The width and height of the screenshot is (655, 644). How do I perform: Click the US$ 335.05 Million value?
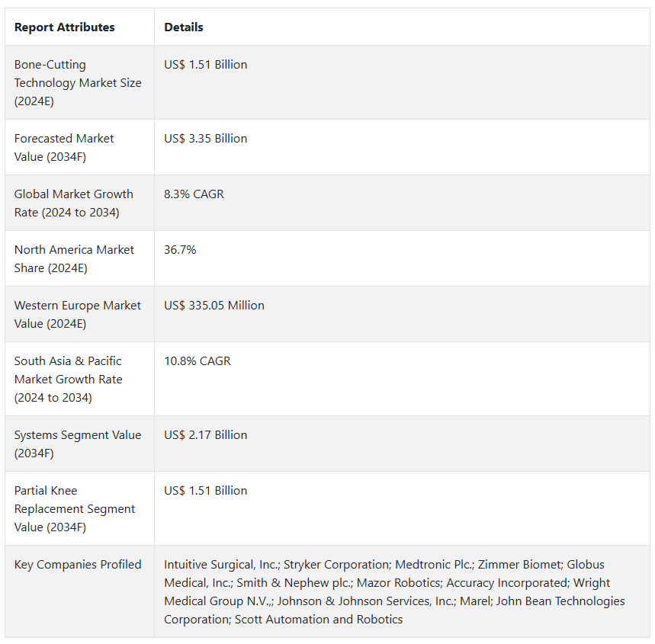pos(214,306)
